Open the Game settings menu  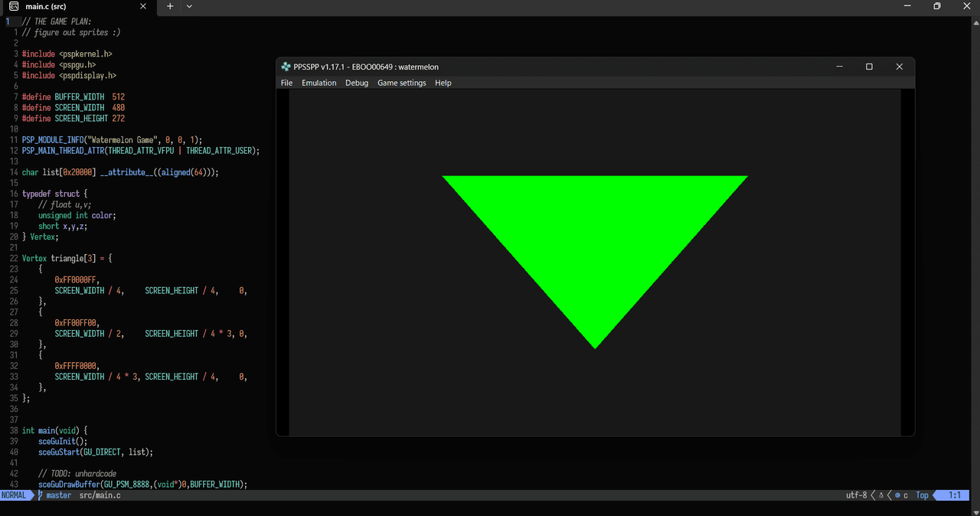[401, 83]
